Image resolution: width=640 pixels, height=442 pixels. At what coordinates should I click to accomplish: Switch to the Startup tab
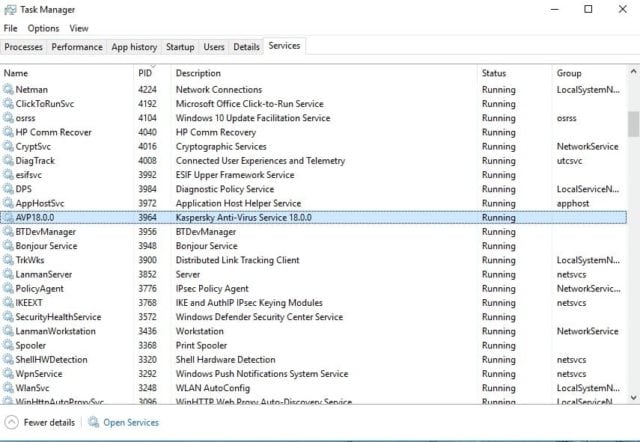point(180,47)
